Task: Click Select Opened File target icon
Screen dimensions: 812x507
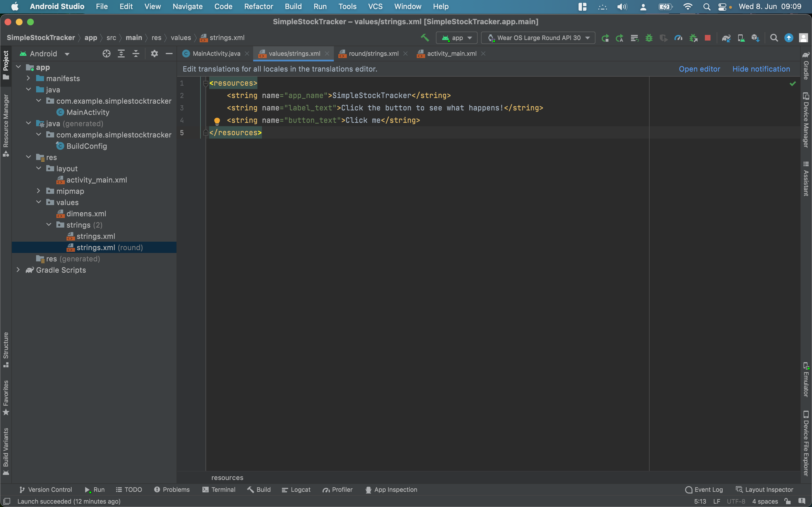Action: point(106,54)
